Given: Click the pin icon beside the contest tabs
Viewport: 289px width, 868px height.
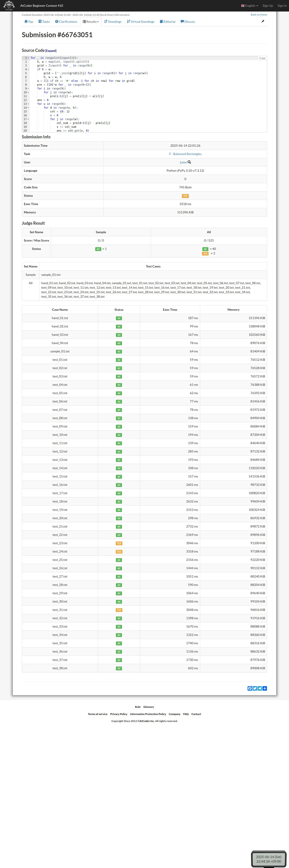Looking at the screenshot, I should pos(263,21).
